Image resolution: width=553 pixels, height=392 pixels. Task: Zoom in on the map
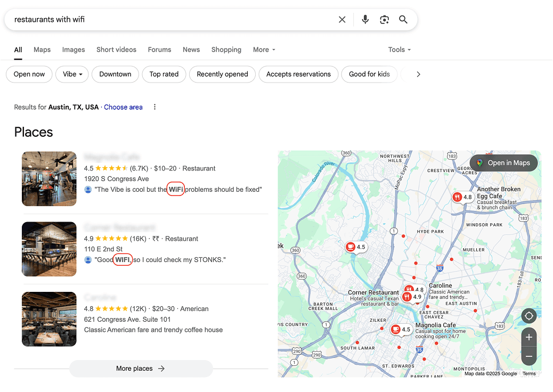pyautogui.click(x=528, y=338)
